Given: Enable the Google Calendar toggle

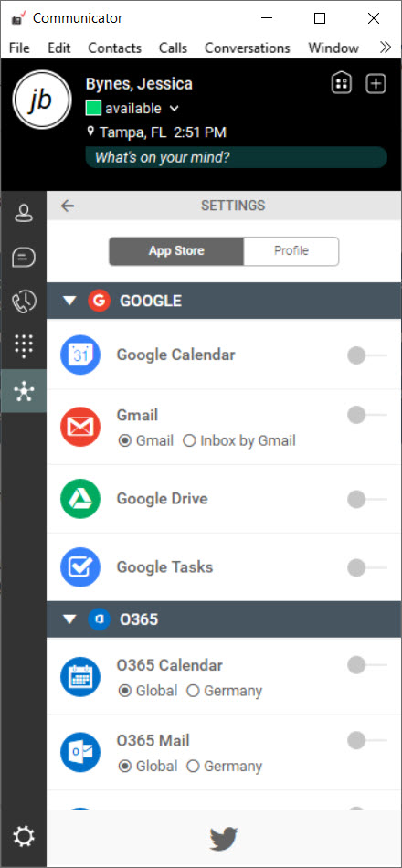Looking at the screenshot, I should point(366,355).
